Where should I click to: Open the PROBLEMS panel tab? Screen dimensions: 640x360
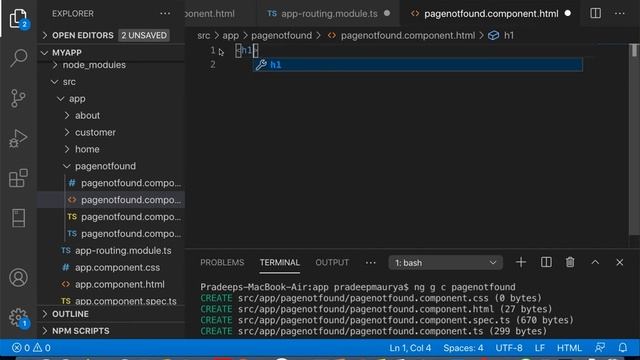222,262
